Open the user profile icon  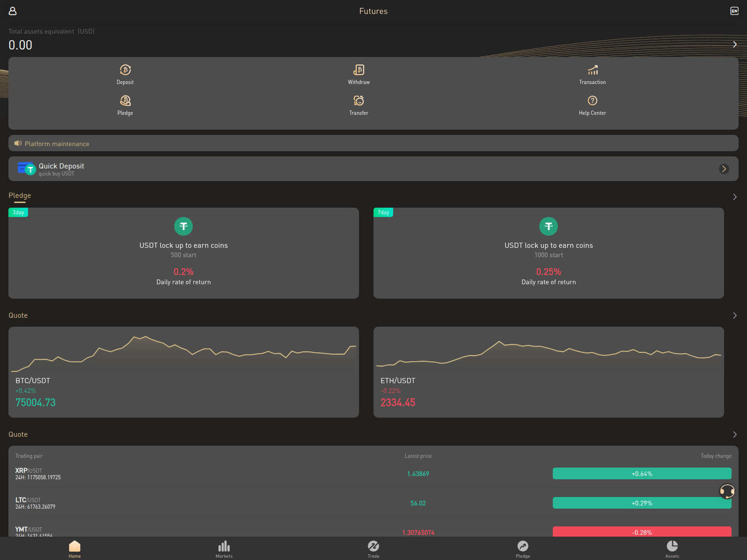click(13, 11)
